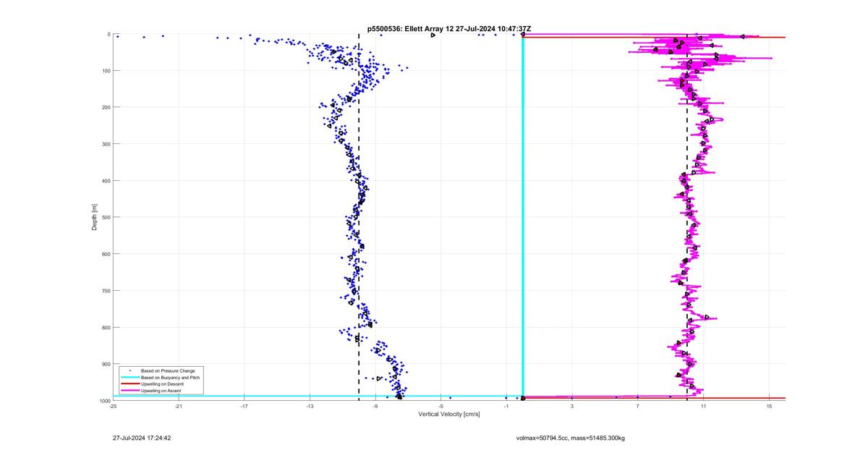Screen dimensions: 868x450
Task: Click the x-axis tick label "7"
Action: 638,407
